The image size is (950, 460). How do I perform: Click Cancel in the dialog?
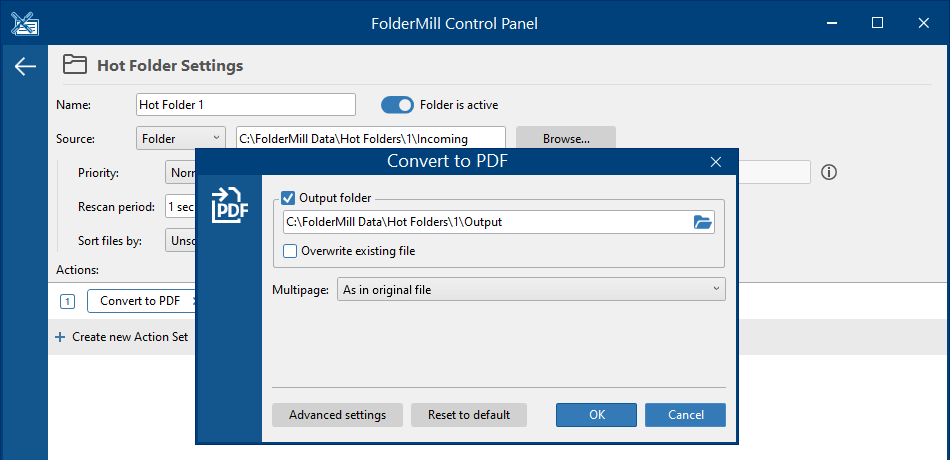[x=685, y=415]
